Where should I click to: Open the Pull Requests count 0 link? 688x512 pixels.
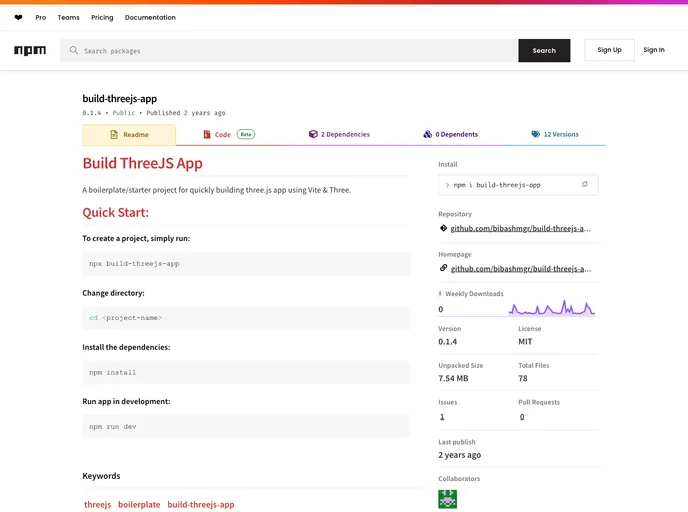pyautogui.click(x=522, y=417)
